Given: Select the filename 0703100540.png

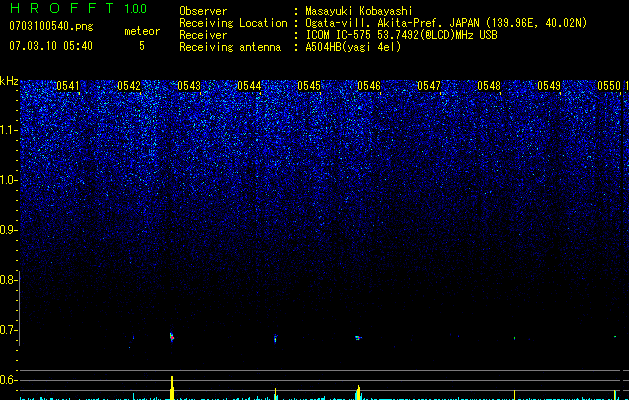Looking at the screenshot, I should point(51,26).
